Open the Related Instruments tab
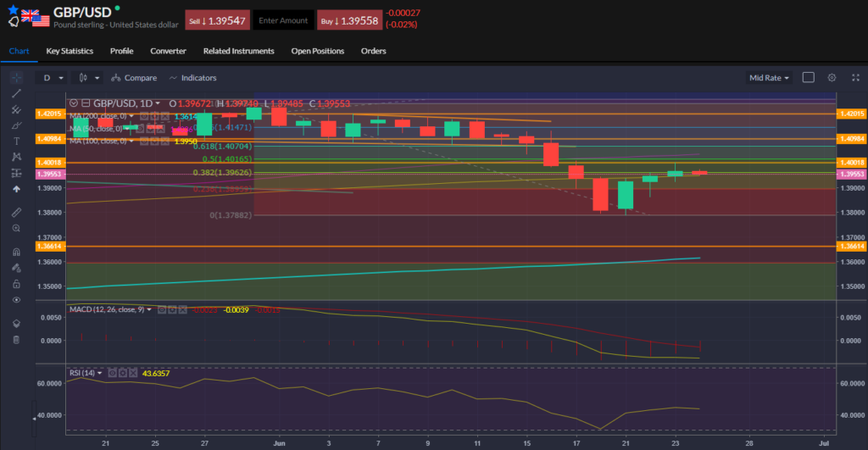 [x=238, y=51]
